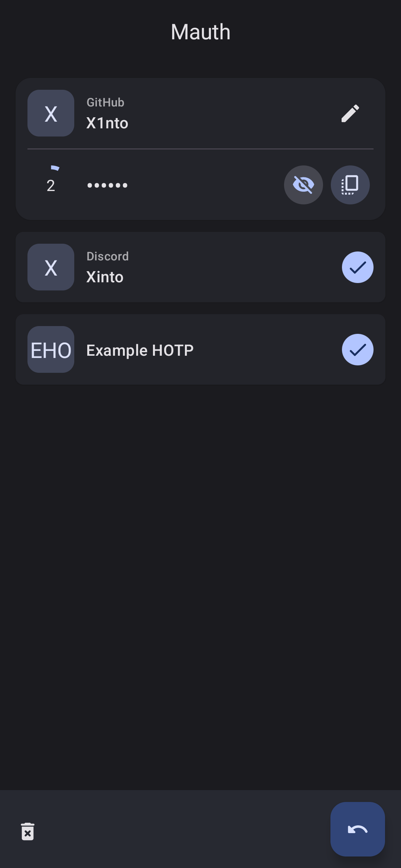Toggle code visibility eye icon

click(x=303, y=185)
